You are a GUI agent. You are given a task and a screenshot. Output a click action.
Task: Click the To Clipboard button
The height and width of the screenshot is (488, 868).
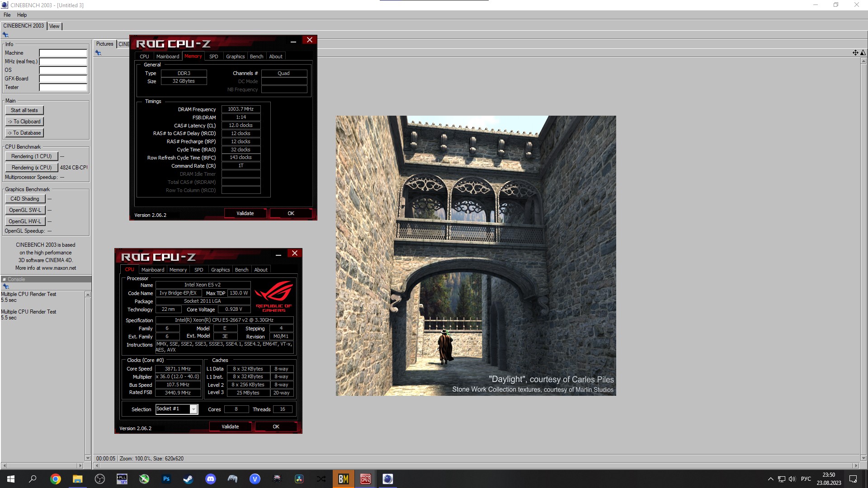[24, 122]
